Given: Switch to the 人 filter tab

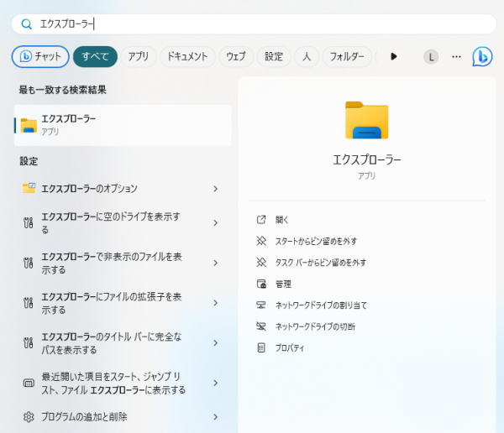Looking at the screenshot, I should click(307, 56).
